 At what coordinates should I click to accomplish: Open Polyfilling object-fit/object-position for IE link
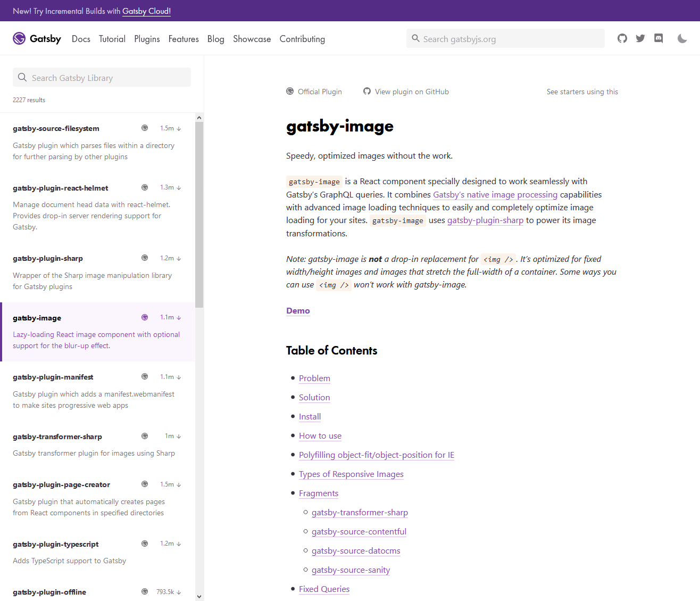[x=377, y=455]
